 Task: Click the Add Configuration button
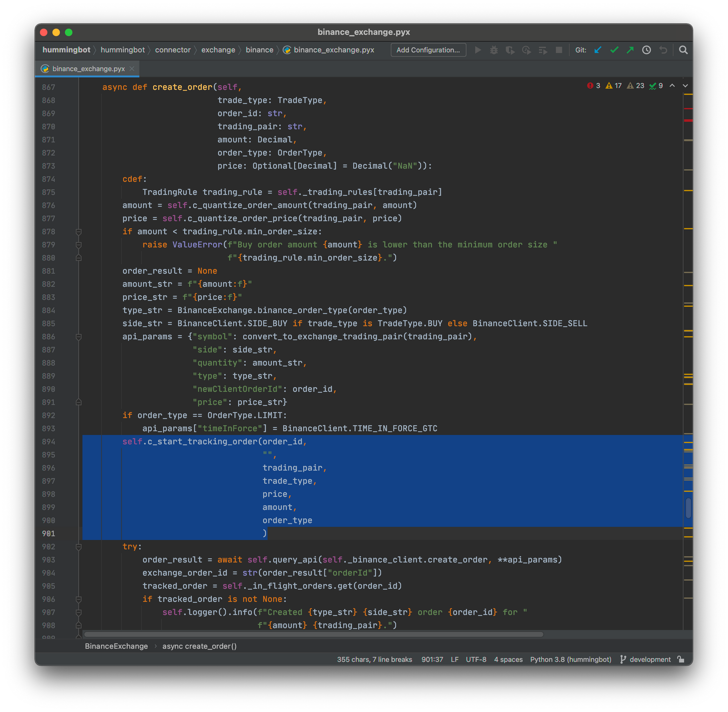(x=428, y=50)
